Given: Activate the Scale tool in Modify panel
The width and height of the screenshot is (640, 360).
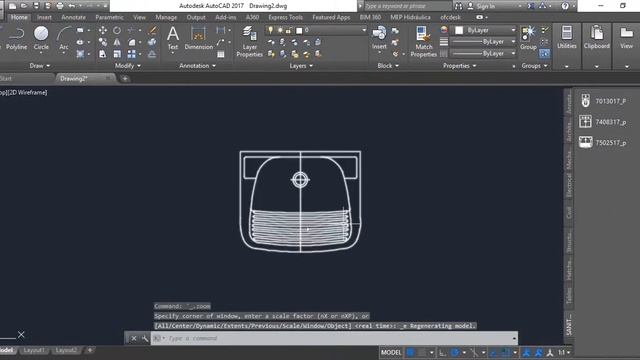Looking at the screenshot, I should tap(117, 54).
